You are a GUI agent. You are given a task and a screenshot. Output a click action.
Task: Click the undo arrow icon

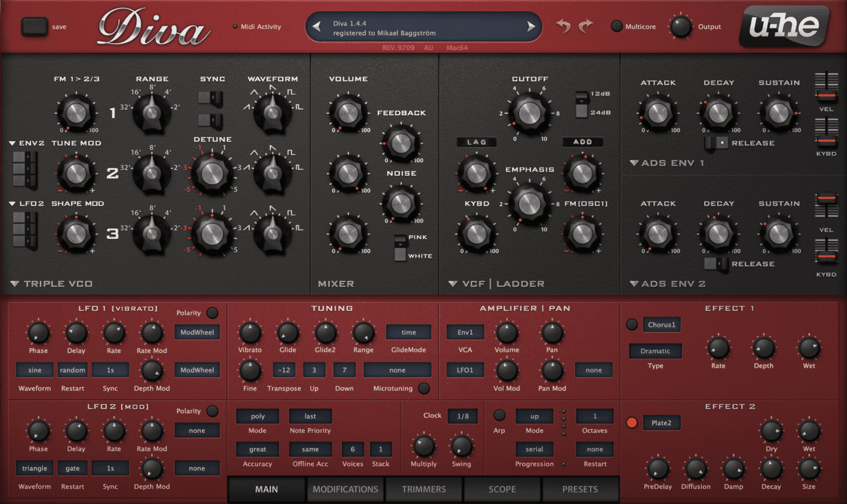[563, 26]
